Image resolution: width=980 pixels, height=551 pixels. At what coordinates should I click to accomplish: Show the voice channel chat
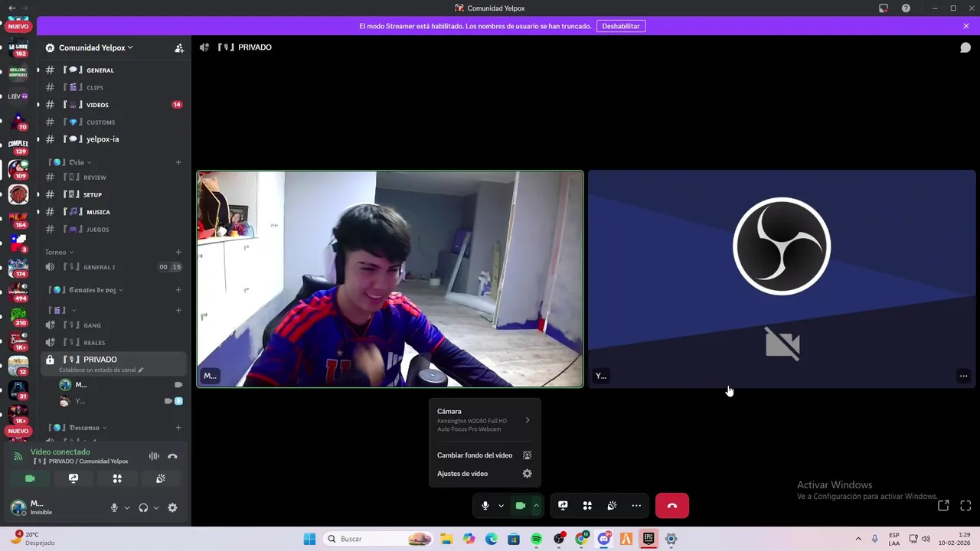[965, 47]
